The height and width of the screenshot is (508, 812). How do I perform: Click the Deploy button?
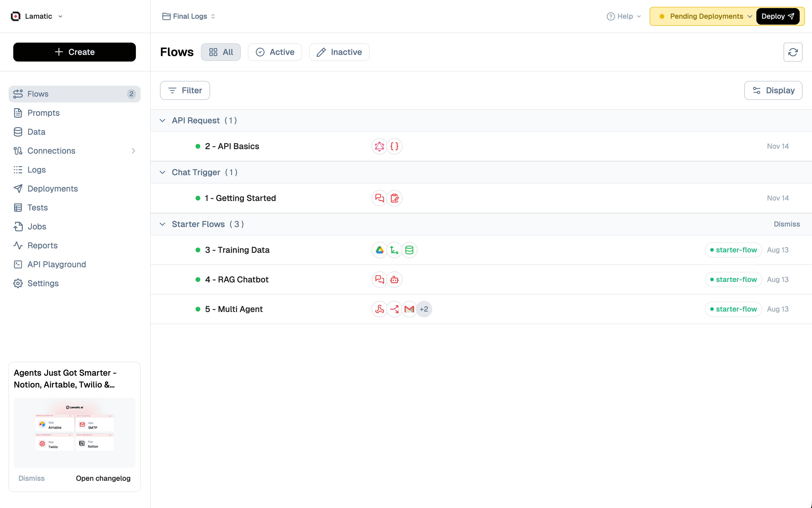point(777,16)
